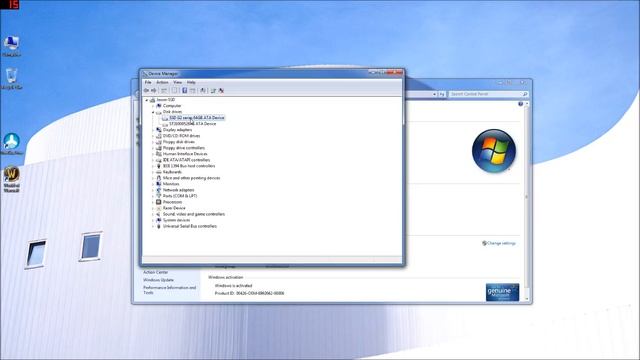
Task: Click Scan for hardware changes toolbar icon
Action: pyautogui.click(x=203, y=91)
